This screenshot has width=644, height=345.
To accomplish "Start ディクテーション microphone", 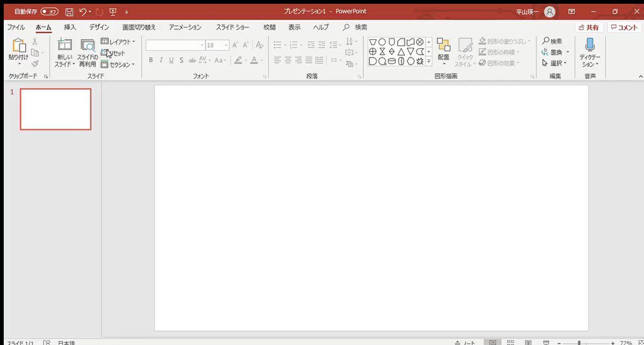I will coord(590,52).
